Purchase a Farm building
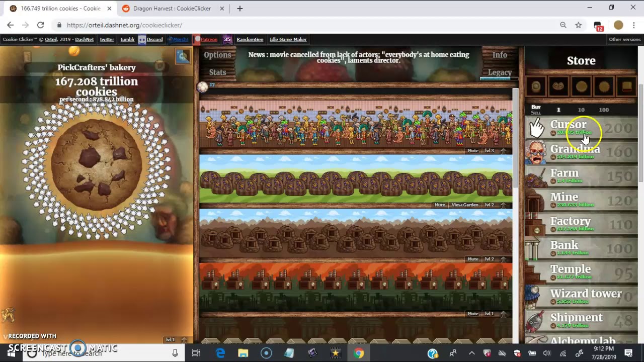644x362 pixels. coord(581,176)
